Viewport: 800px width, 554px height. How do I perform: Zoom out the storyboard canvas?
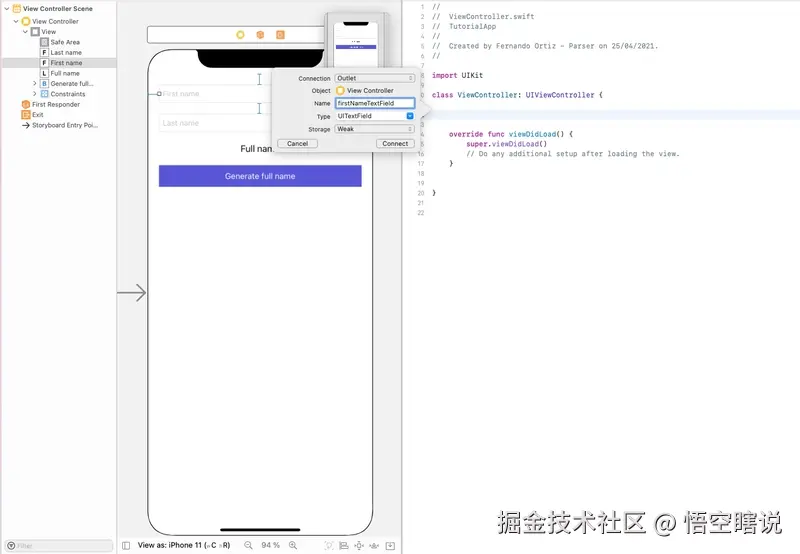[x=248, y=545]
